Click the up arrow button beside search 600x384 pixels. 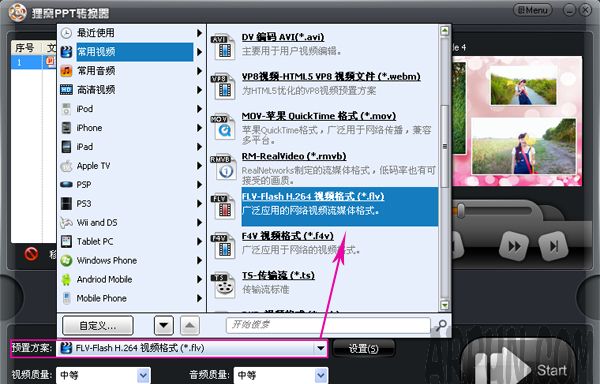pos(190,326)
